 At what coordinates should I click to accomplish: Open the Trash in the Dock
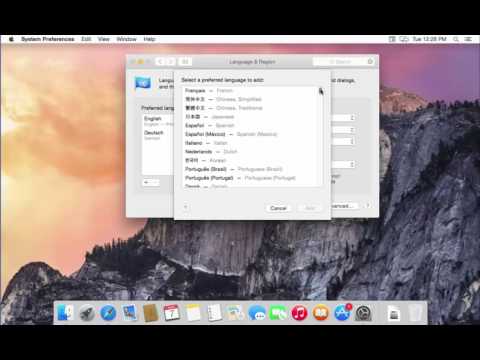tap(415, 313)
